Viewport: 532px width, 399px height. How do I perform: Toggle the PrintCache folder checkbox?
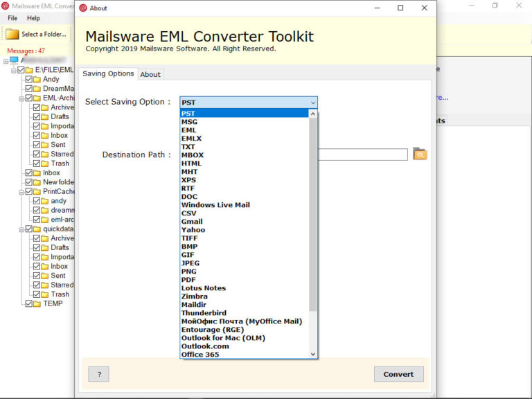(29, 192)
